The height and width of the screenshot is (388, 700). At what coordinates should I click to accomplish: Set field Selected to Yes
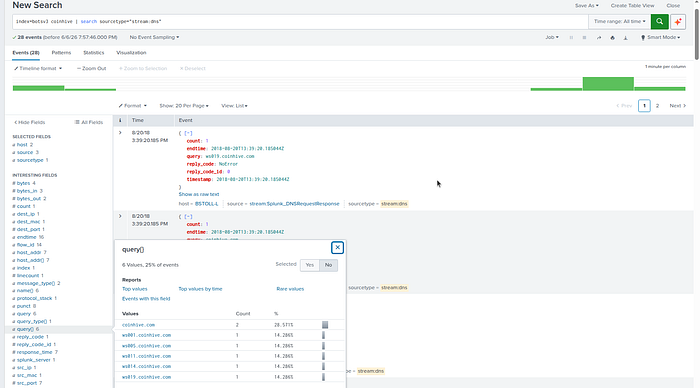(309, 265)
